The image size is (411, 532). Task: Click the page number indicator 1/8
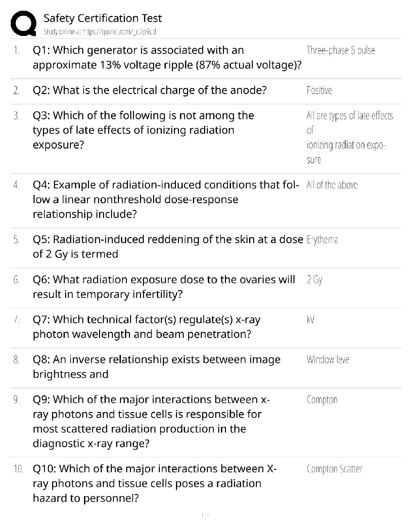(x=205, y=515)
